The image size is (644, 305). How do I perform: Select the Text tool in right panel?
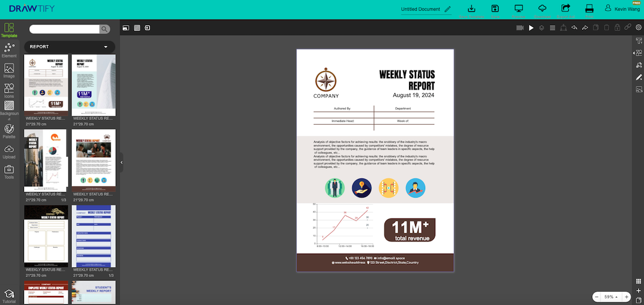tap(639, 41)
